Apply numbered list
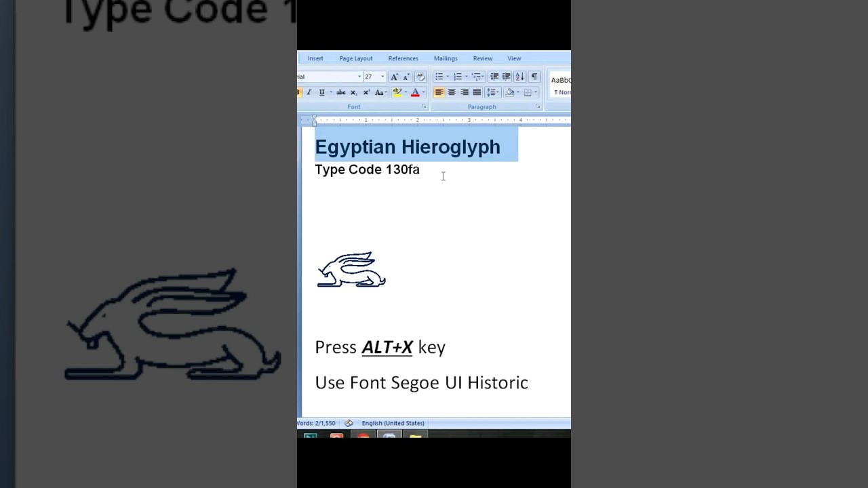The height and width of the screenshot is (488, 868). [x=458, y=77]
